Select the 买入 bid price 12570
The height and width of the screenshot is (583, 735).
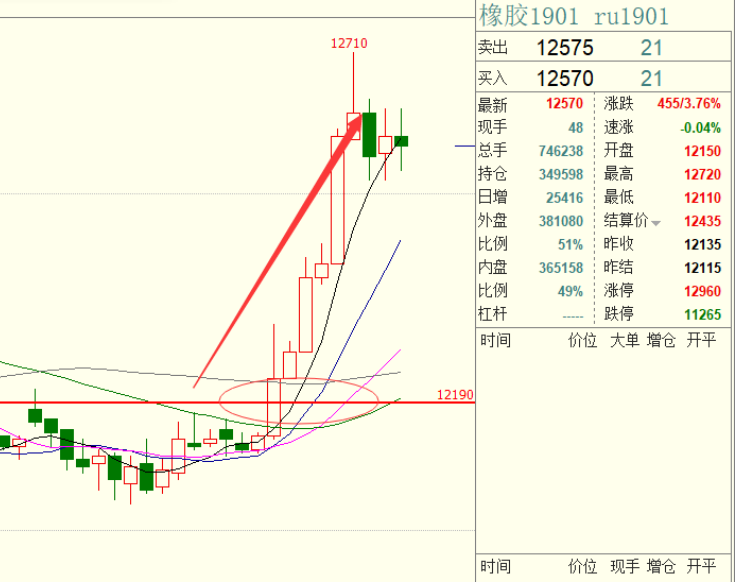click(565, 79)
